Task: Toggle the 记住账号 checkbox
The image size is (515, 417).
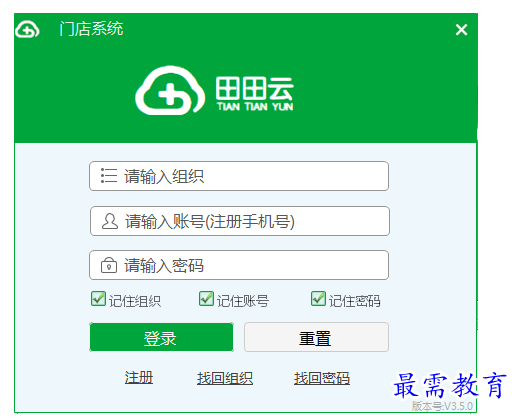Action: [x=206, y=299]
